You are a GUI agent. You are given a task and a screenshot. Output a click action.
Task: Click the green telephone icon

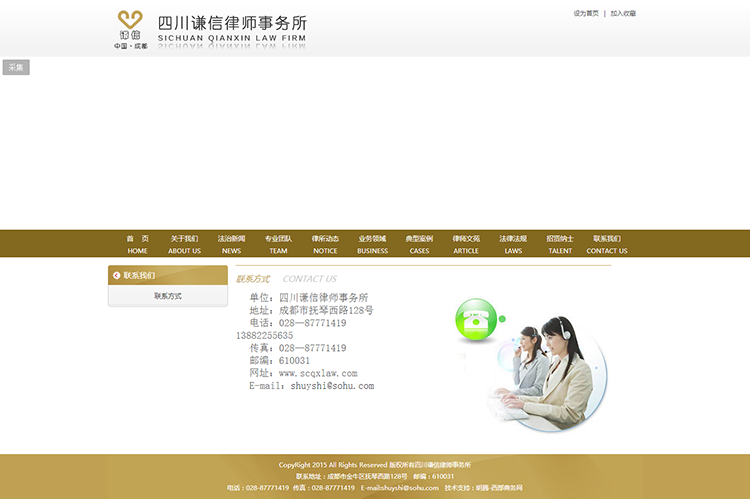(x=475, y=321)
